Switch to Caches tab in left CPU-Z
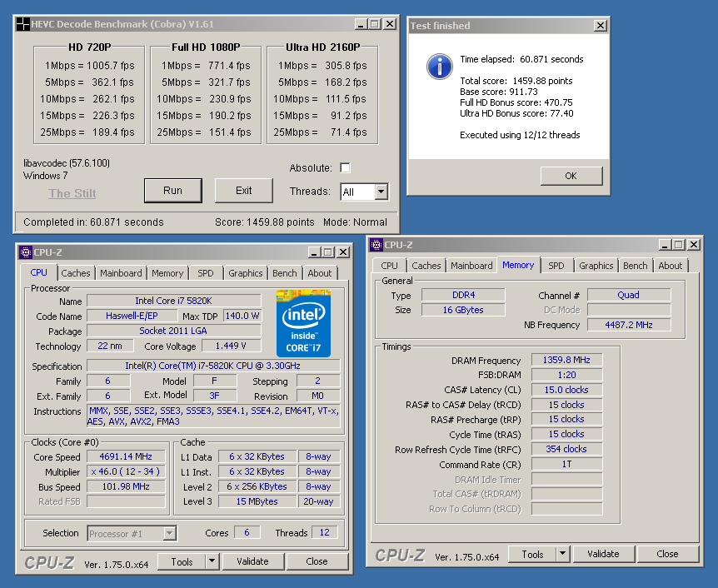 pos(76,273)
